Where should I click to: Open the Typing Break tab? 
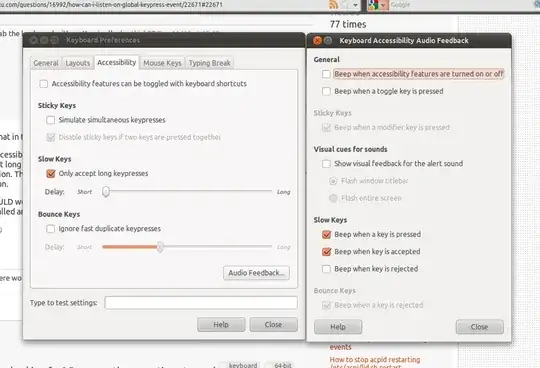tap(209, 63)
